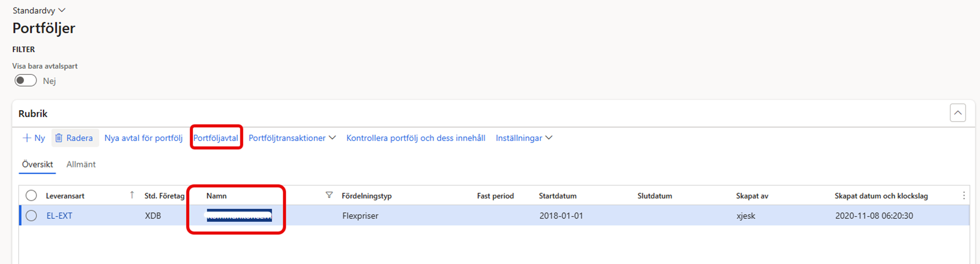980x264 pixels.
Task: Select the EL-EXT row radio button
Action: [x=31, y=216]
